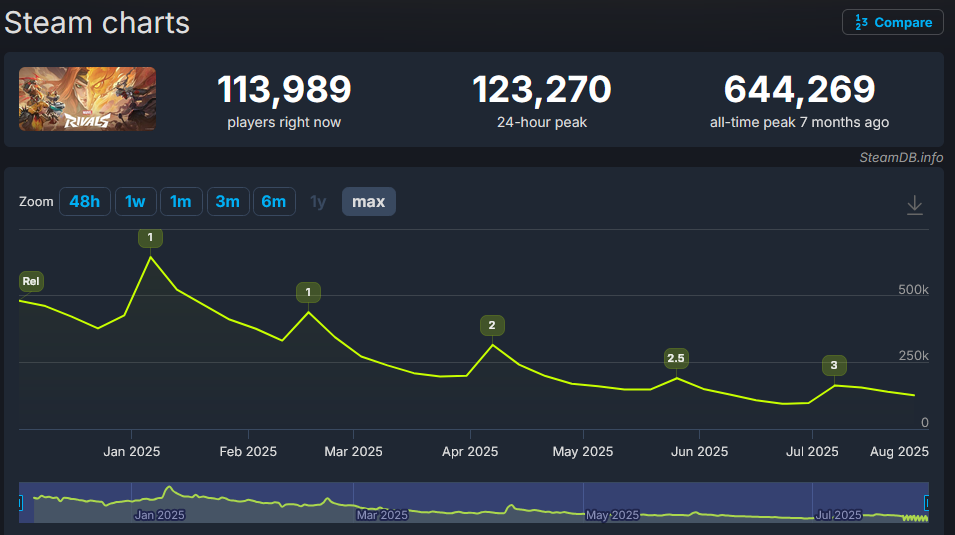
Task: Click the 113,989 players right now figure
Action: click(284, 90)
